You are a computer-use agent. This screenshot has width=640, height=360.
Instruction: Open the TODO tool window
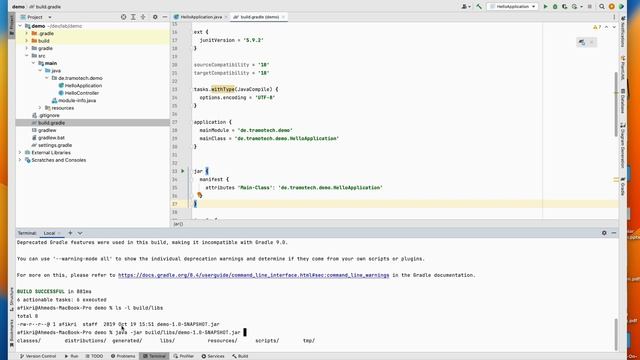coord(94,356)
